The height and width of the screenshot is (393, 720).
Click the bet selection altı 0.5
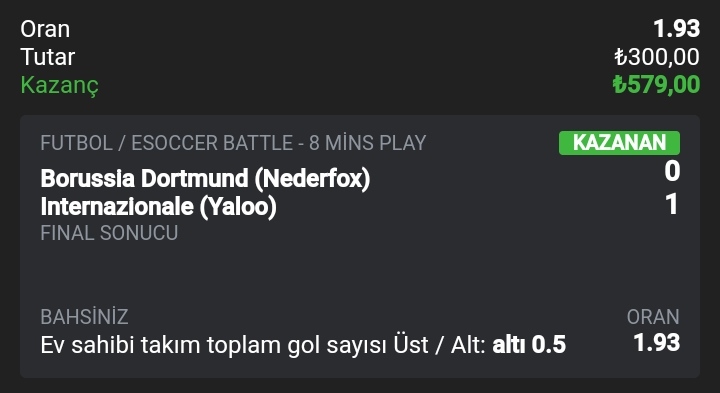(529, 345)
